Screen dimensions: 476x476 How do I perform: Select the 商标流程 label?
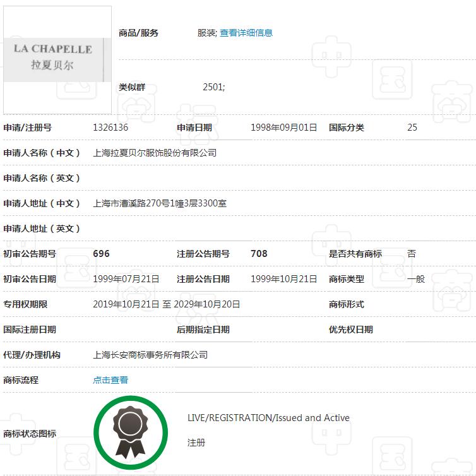(21, 380)
